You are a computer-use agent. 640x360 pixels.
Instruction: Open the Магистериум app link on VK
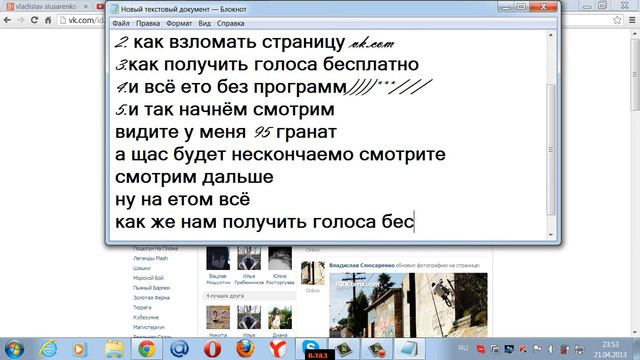click(x=149, y=327)
